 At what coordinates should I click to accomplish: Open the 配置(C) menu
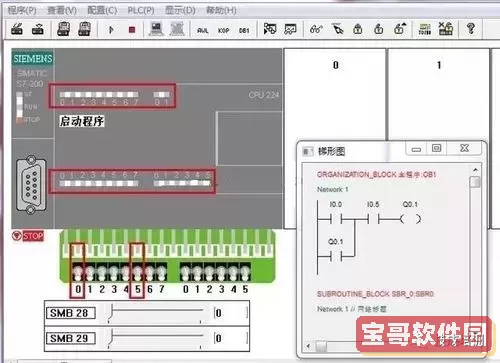(102, 10)
